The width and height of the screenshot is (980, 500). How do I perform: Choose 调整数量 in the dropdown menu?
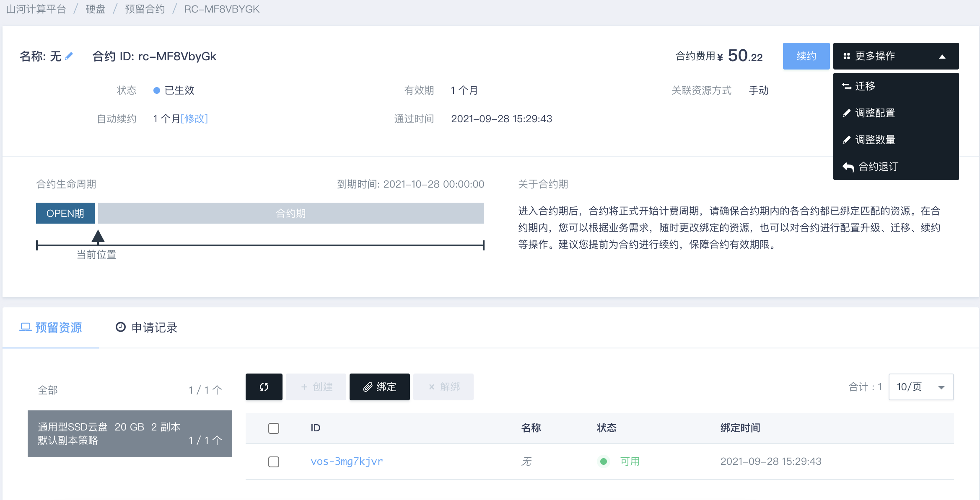[896, 140]
